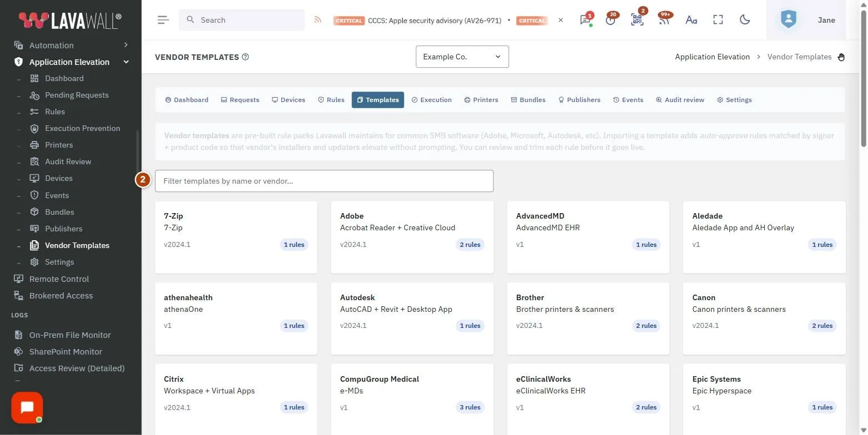
Task: Open the Canon printers template card
Action: (764, 319)
